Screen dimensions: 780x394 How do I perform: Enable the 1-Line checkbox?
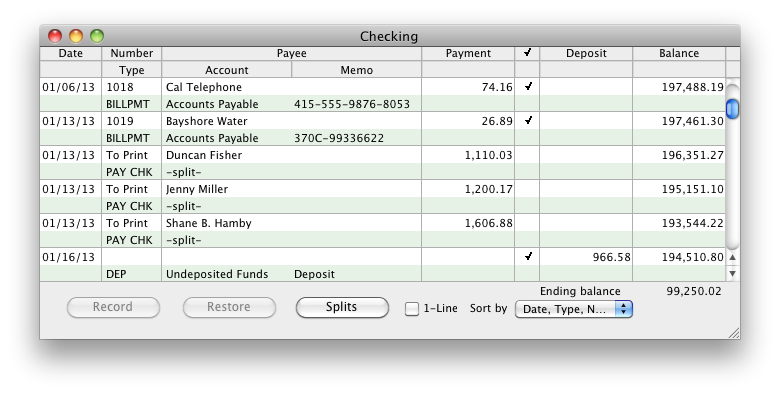(412, 309)
